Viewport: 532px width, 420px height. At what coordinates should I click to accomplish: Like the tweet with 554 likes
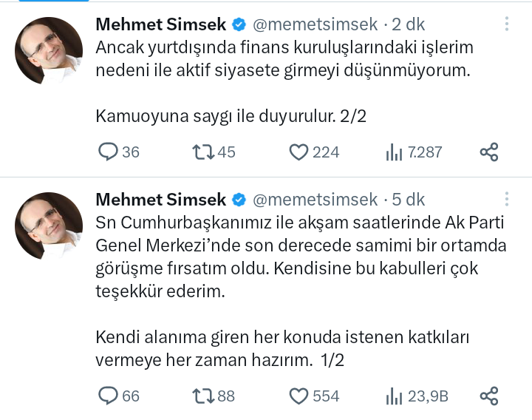coord(299,396)
